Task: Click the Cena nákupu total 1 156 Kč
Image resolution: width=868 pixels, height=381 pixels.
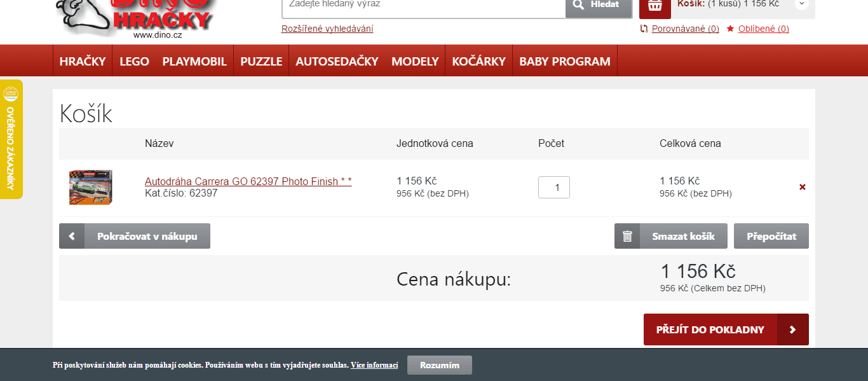Action: 698,272
